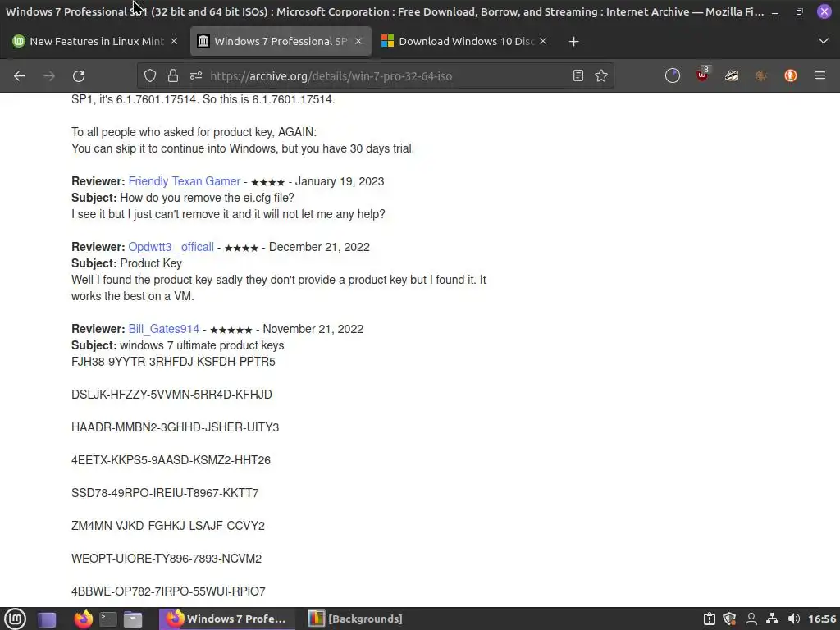Click product key SSD78-49RPO-IREIU-T8967-KKTT7
The width and height of the screenshot is (840, 630).
tap(165, 493)
